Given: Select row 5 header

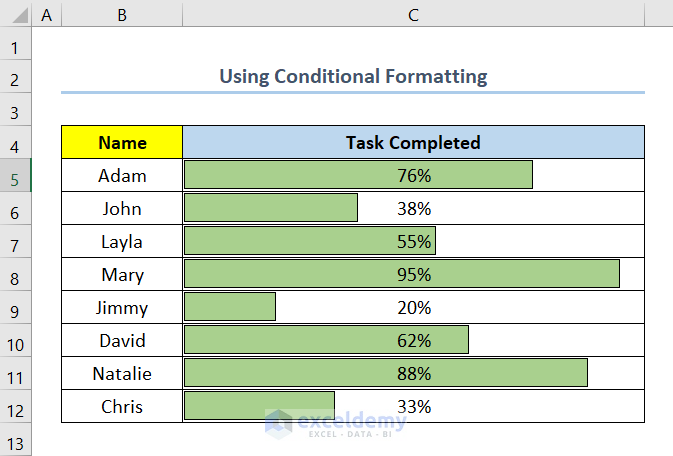Looking at the screenshot, I should tap(16, 175).
